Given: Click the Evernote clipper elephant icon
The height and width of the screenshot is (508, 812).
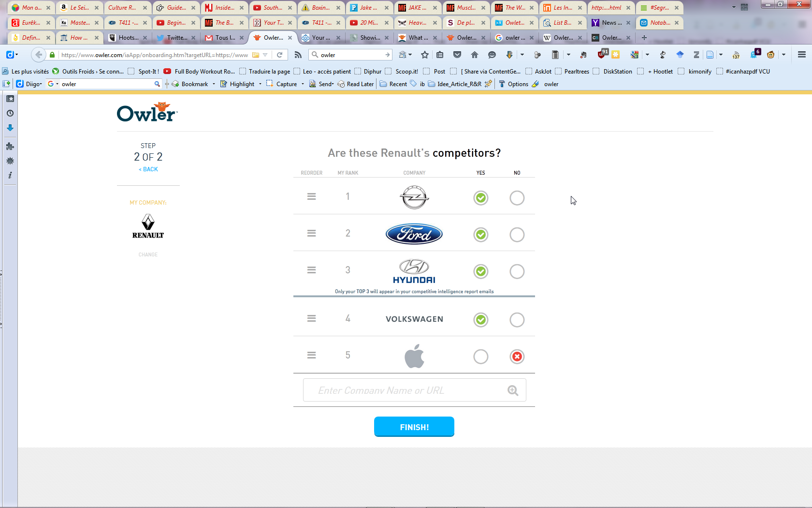Looking at the screenshot, I should (583, 55).
